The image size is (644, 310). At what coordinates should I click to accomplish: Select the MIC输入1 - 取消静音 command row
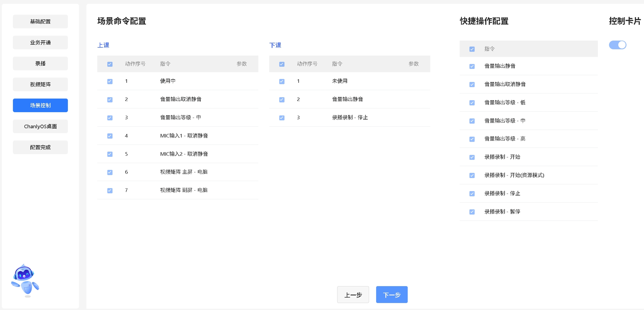tap(184, 136)
